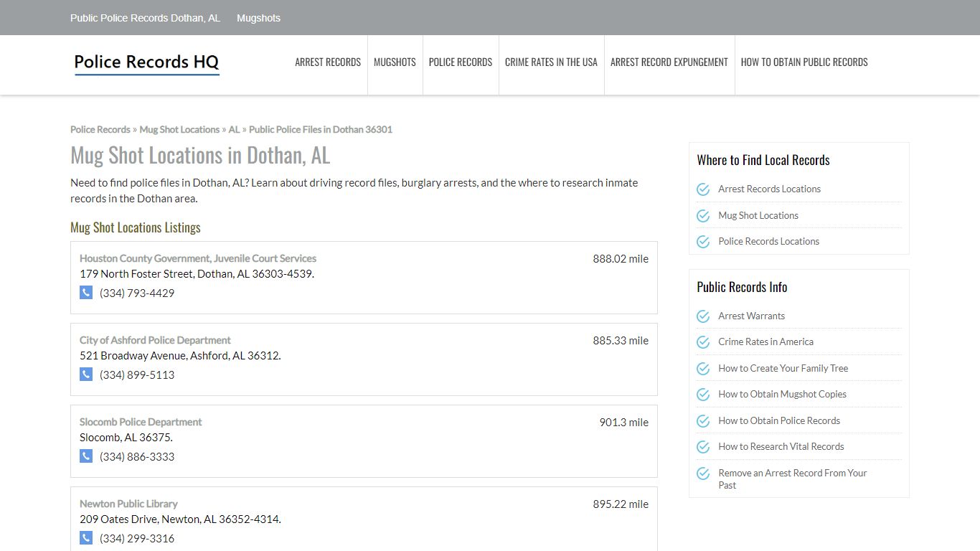Select Police Records navigation item

(461, 62)
